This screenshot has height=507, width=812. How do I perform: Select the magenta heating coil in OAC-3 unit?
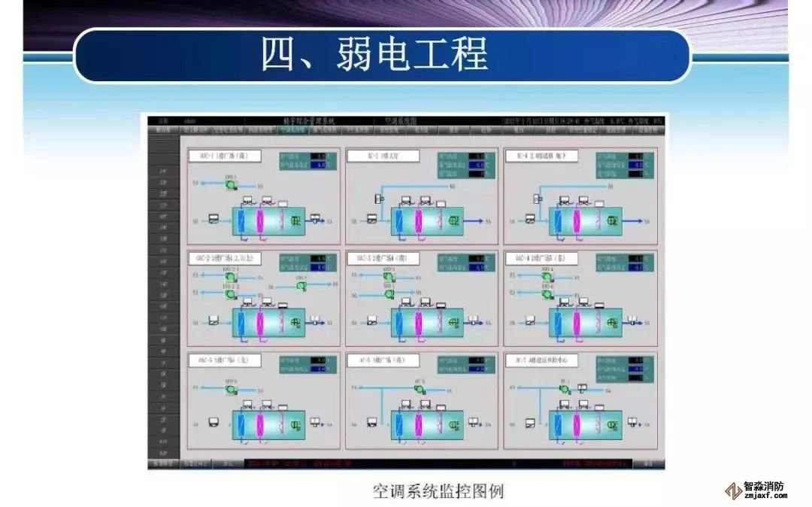tap(419, 322)
